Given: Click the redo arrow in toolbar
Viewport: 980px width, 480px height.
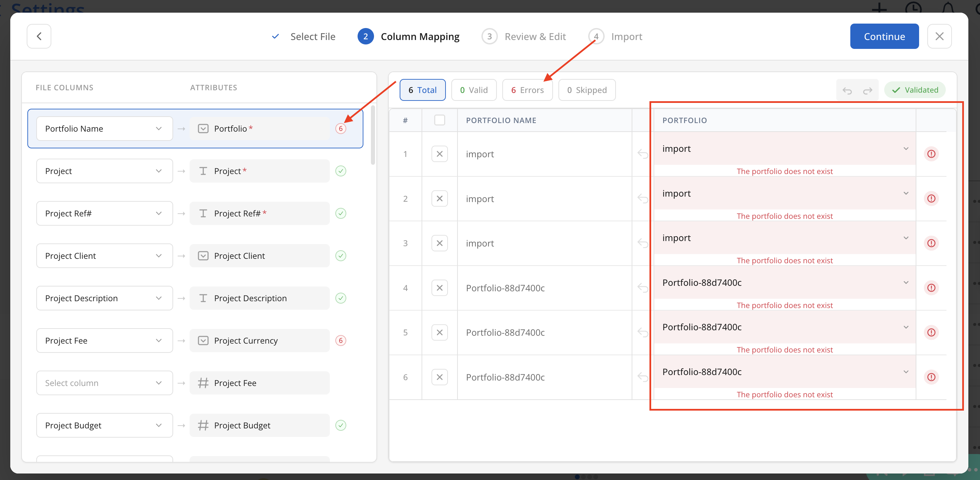Looking at the screenshot, I should (x=867, y=91).
